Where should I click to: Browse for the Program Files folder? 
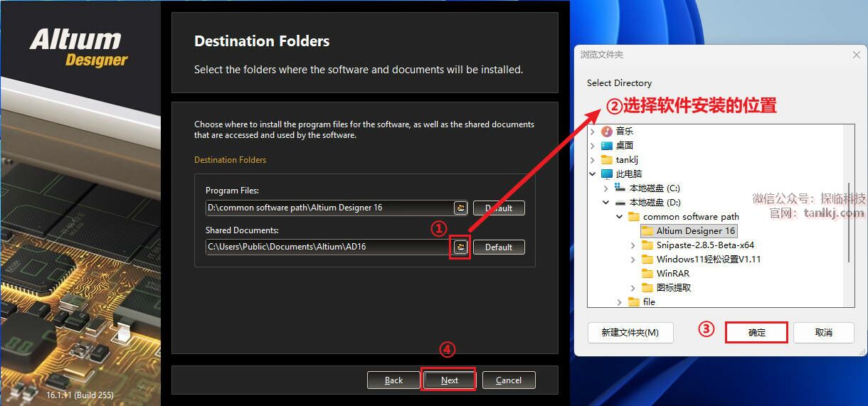pos(460,208)
